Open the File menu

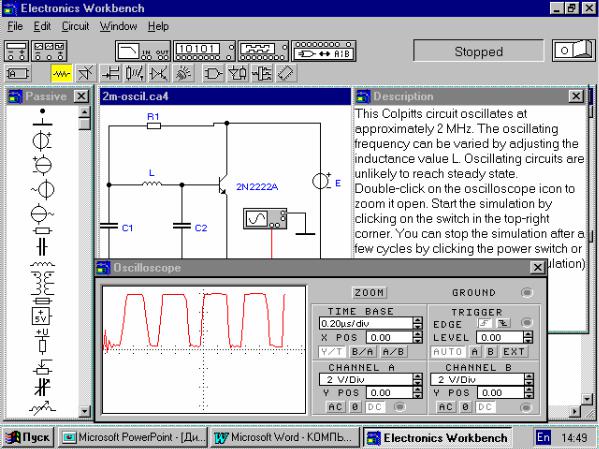tap(15, 26)
